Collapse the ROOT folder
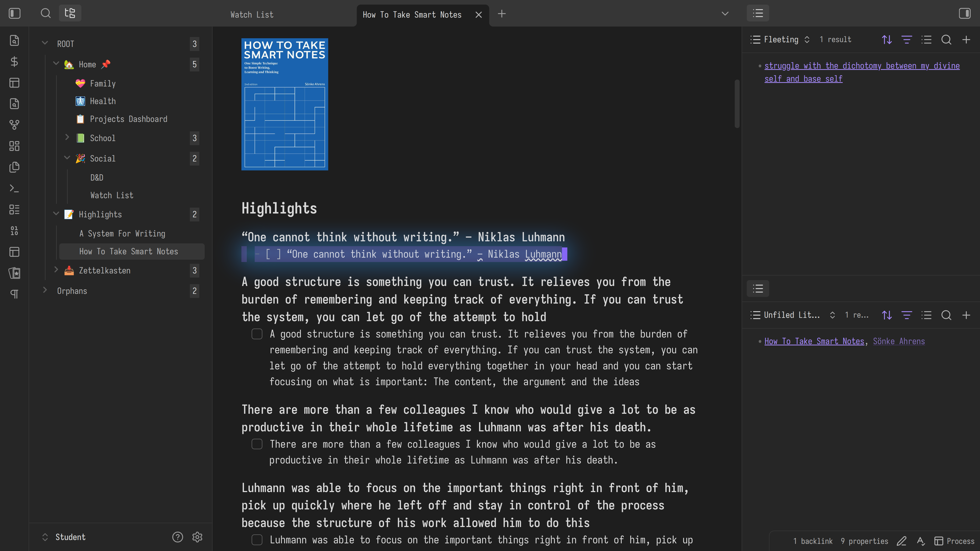This screenshot has width=980, height=551. 45,43
